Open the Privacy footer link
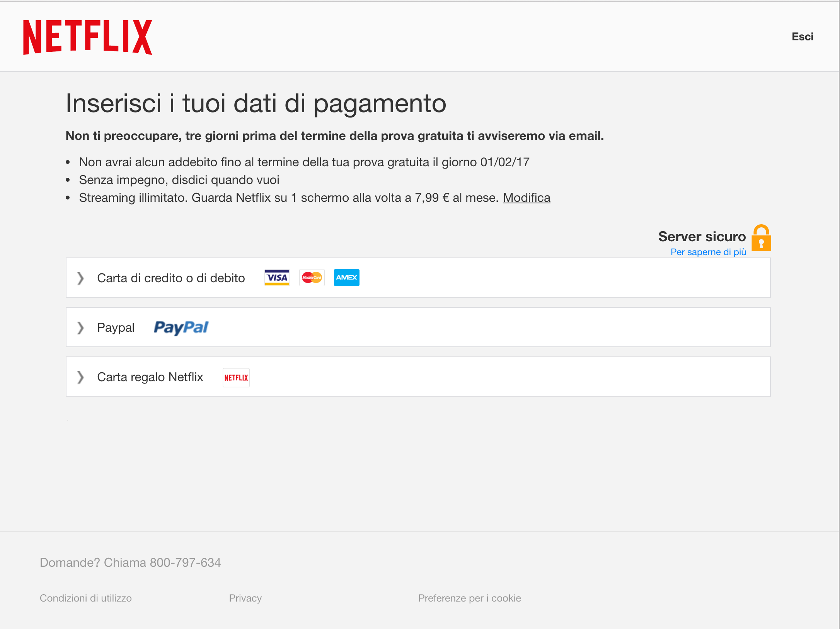The image size is (840, 629). [x=245, y=598]
